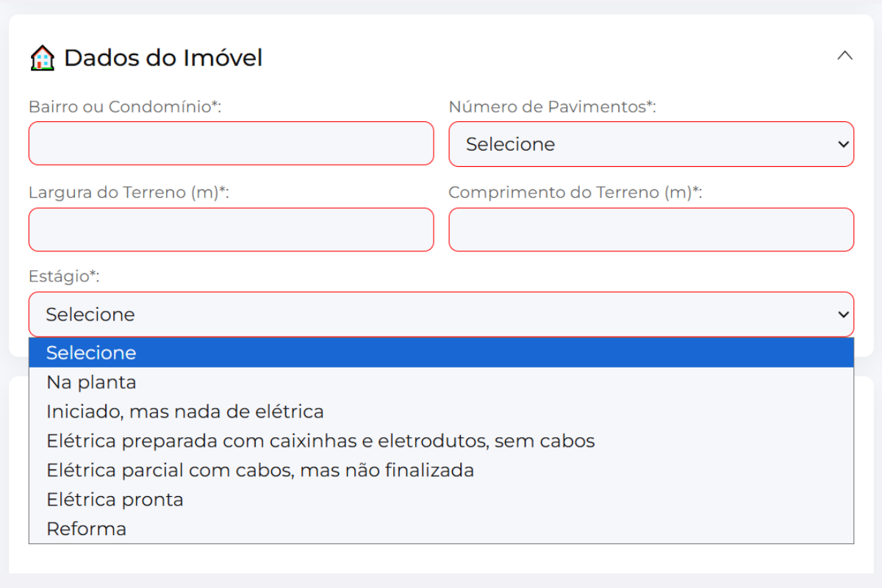Collapse the Dados do Imóvel section
Image resolution: width=882 pixels, height=588 pixels.
click(x=845, y=55)
